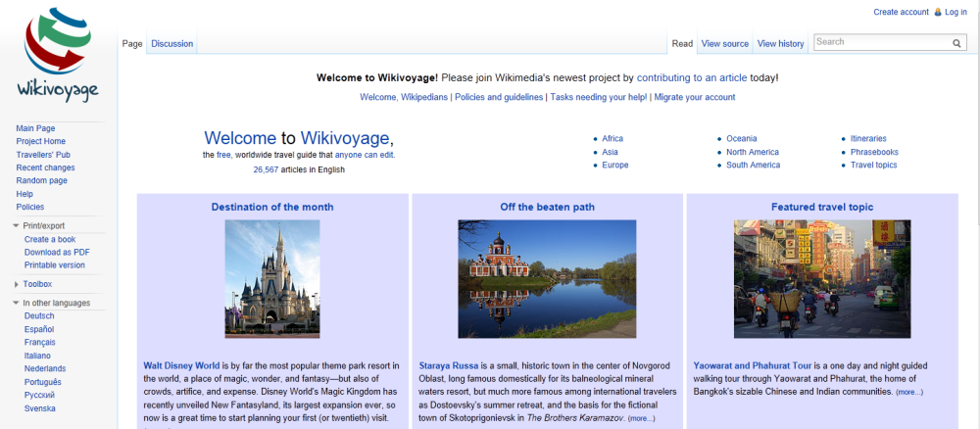The image size is (980, 429).
Task: Click the Featured travel topic heading
Action: click(x=822, y=207)
